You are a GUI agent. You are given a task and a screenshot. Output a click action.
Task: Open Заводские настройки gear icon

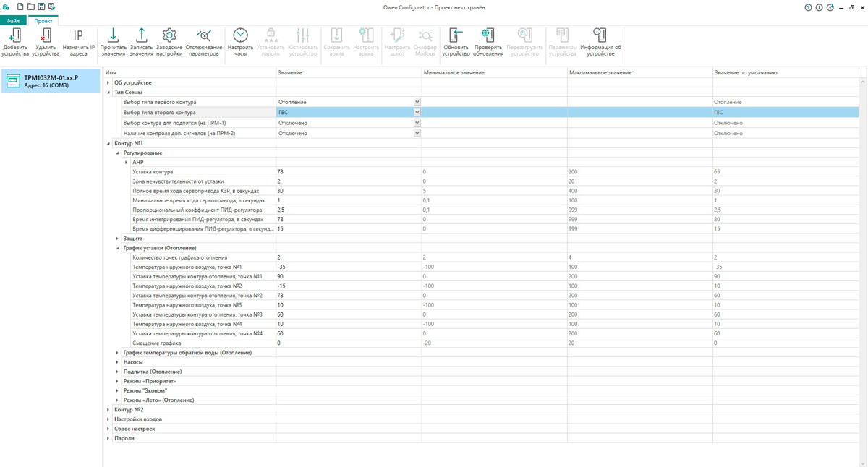pos(169,36)
